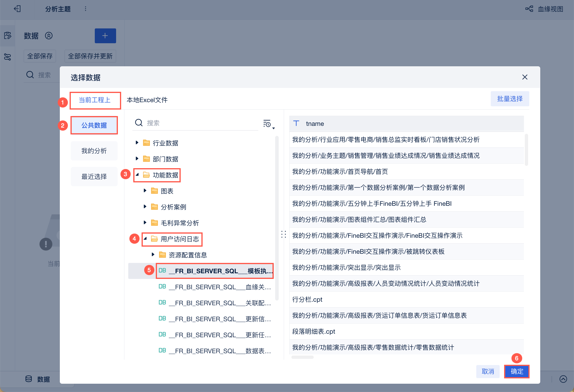Click the relation-settings icon in left sidebar
This screenshot has width=574, height=392.
coord(7,57)
